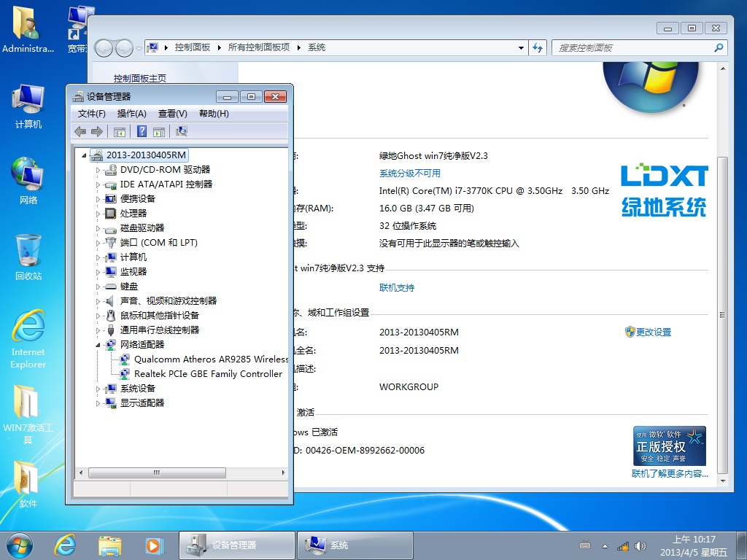
Task: Open the network signal tray icon
Action: [x=623, y=546]
